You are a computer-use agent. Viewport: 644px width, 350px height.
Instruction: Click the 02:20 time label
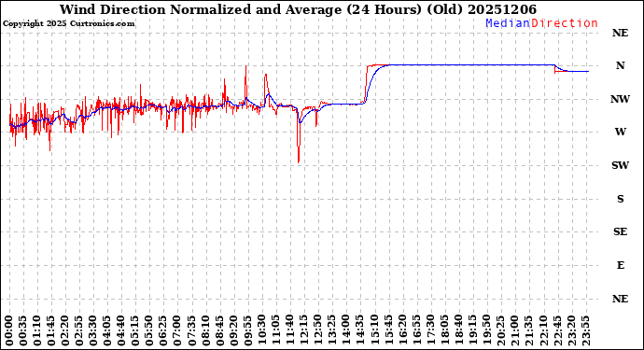[x=65, y=330]
